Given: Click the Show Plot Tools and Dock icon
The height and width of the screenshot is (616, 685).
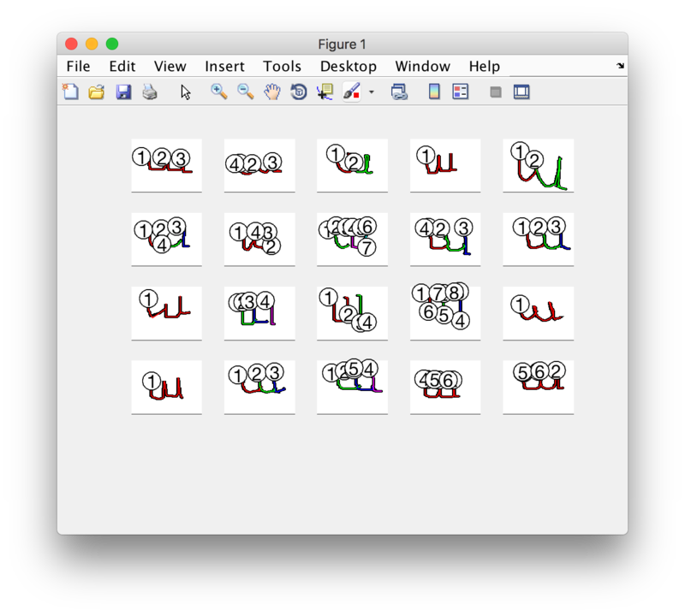Looking at the screenshot, I should tap(521, 92).
